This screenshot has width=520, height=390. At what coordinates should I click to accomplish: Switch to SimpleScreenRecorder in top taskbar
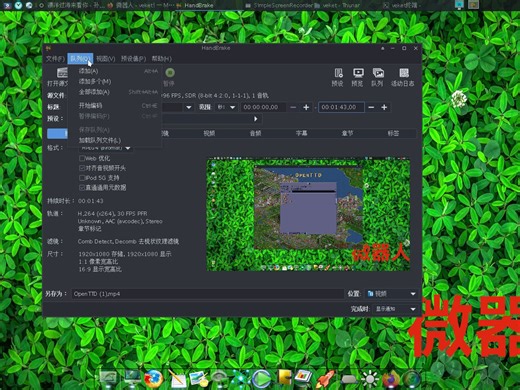(283, 5)
